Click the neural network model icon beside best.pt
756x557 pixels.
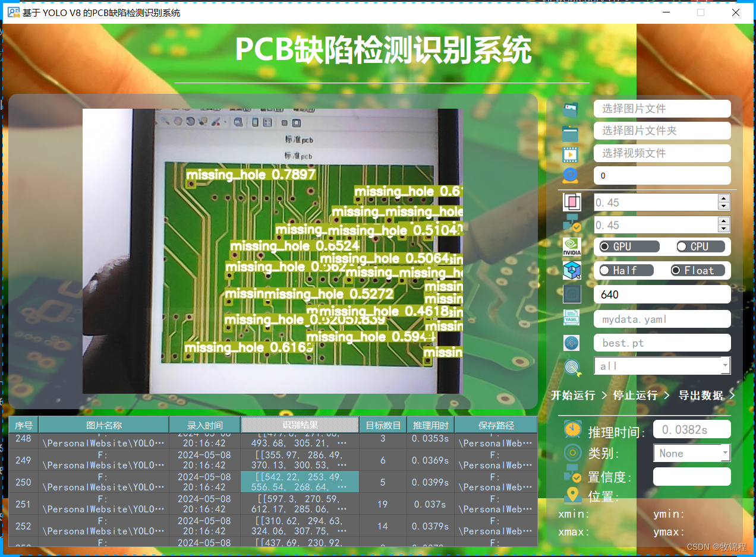[x=572, y=343]
